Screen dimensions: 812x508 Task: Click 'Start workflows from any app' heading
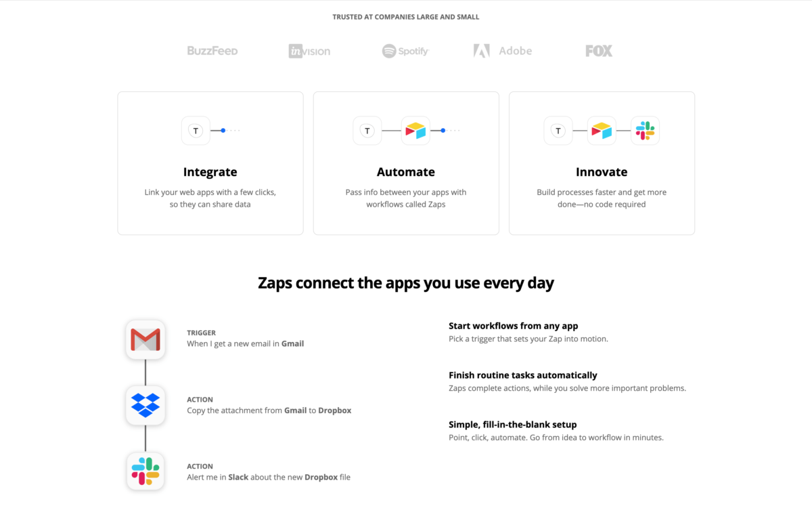(x=514, y=326)
